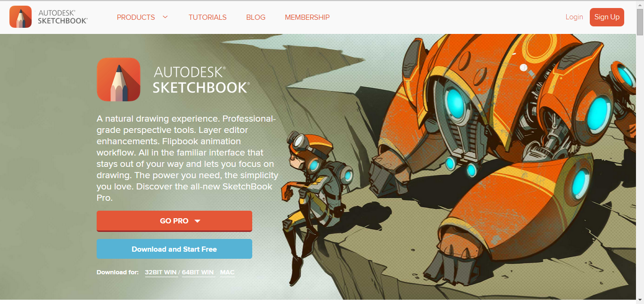The width and height of the screenshot is (644, 304).
Task: Go to the BLOG section
Action: tap(256, 17)
